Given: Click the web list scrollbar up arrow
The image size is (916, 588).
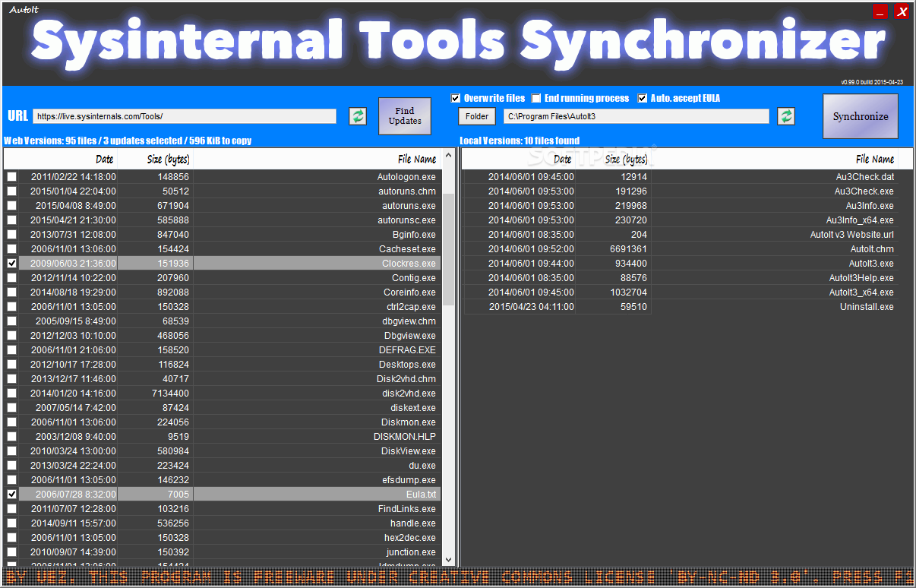Looking at the screenshot, I should pyautogui.click(x=448, y=156).
